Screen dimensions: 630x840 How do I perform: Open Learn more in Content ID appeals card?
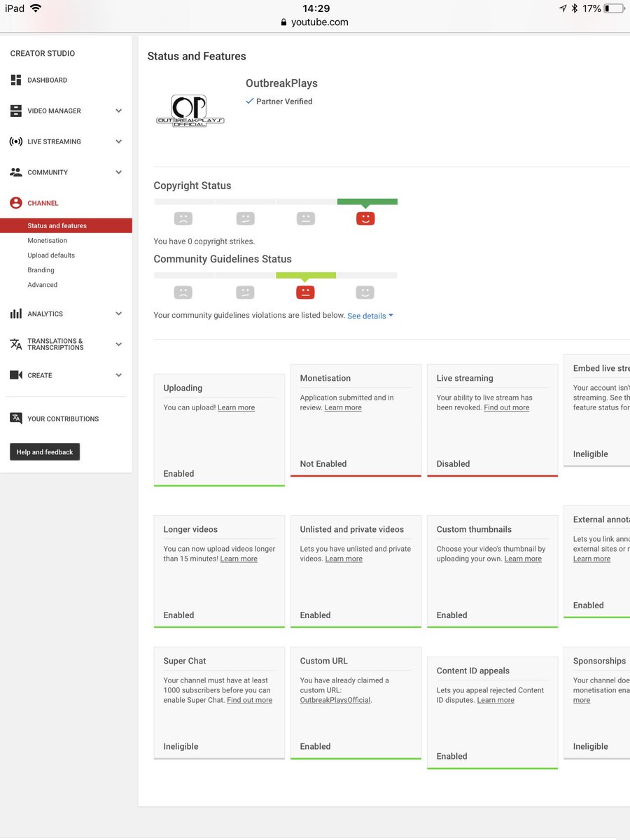[496, 700]
